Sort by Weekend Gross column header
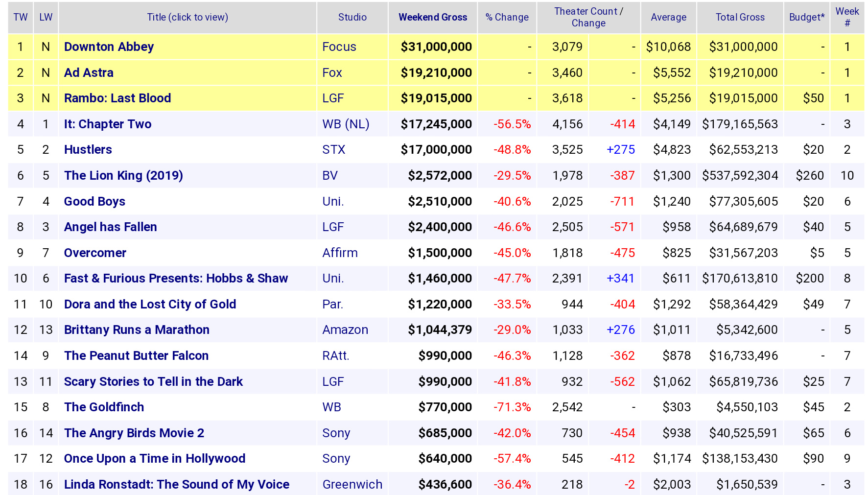 coord(433,17)
